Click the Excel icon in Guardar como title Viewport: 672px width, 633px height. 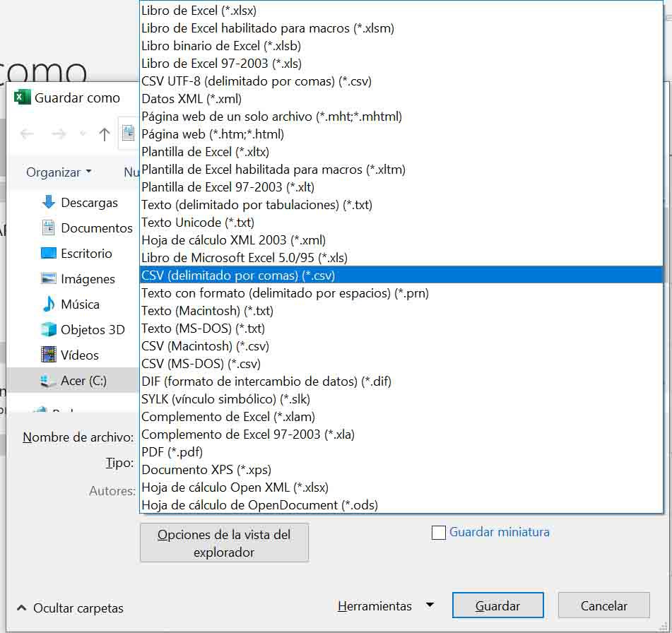pos(22,97)
